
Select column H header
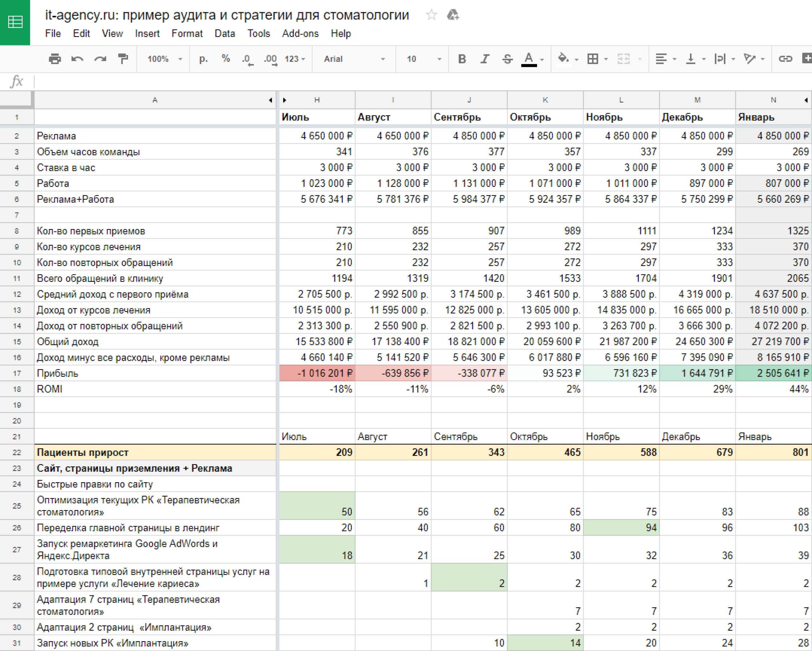click(x=317, y=100)
